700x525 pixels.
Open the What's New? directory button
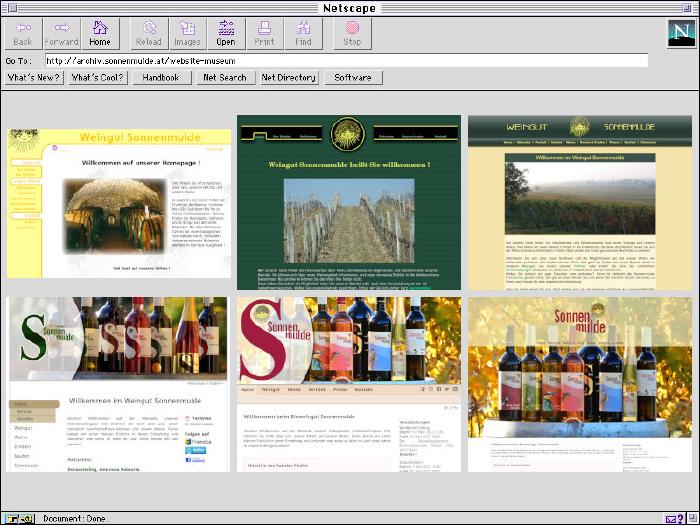click(34, 78)
